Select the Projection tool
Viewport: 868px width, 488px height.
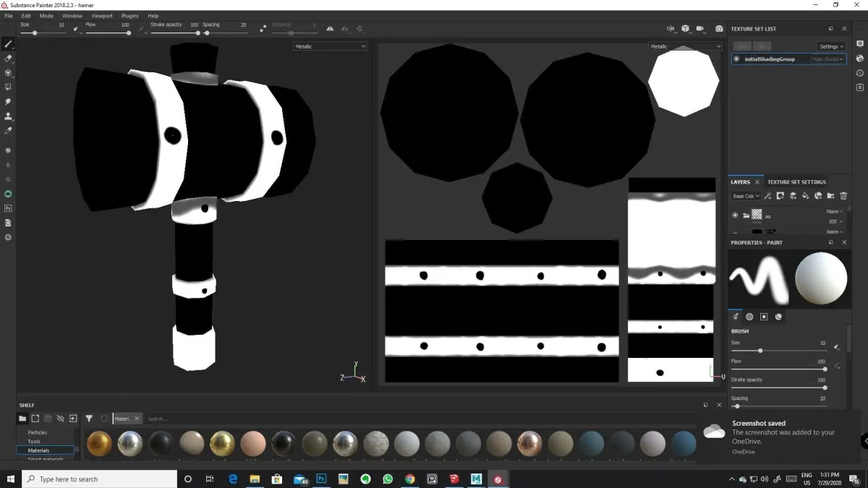point(9,73)
